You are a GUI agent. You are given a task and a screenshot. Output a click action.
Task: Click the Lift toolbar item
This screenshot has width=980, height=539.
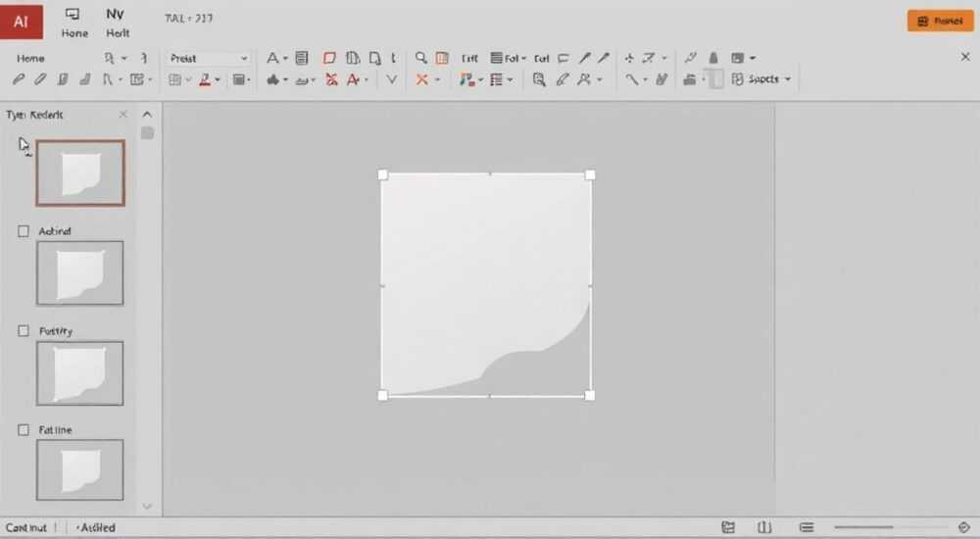469,58
